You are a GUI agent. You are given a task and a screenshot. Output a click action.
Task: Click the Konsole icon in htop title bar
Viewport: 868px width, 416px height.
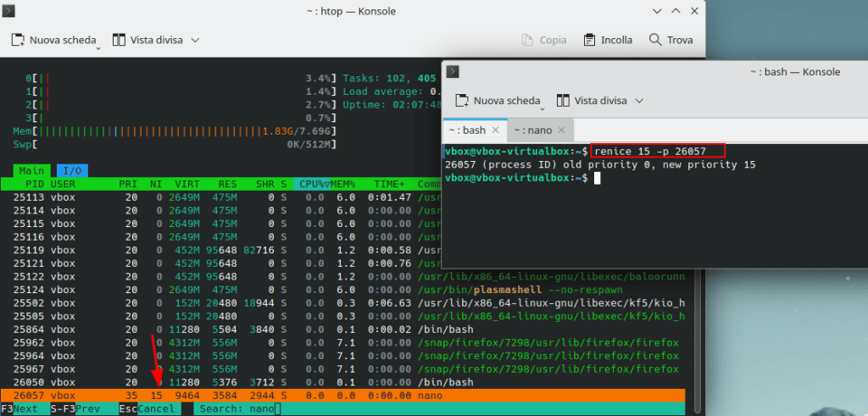tap(8, 12)
